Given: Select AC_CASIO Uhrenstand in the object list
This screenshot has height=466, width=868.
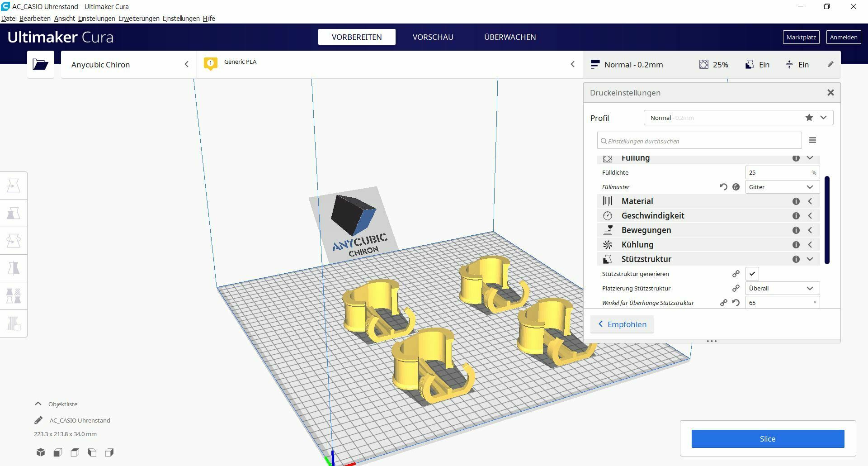Looking at the screenshot, I should tap(80, 420).
